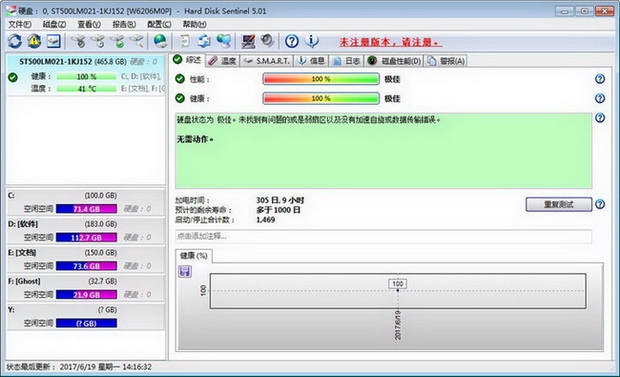Click the 点击添加注释 comment field
Image resolution: width=620 pixels, height=377 pixels.
tap(383, 237)
